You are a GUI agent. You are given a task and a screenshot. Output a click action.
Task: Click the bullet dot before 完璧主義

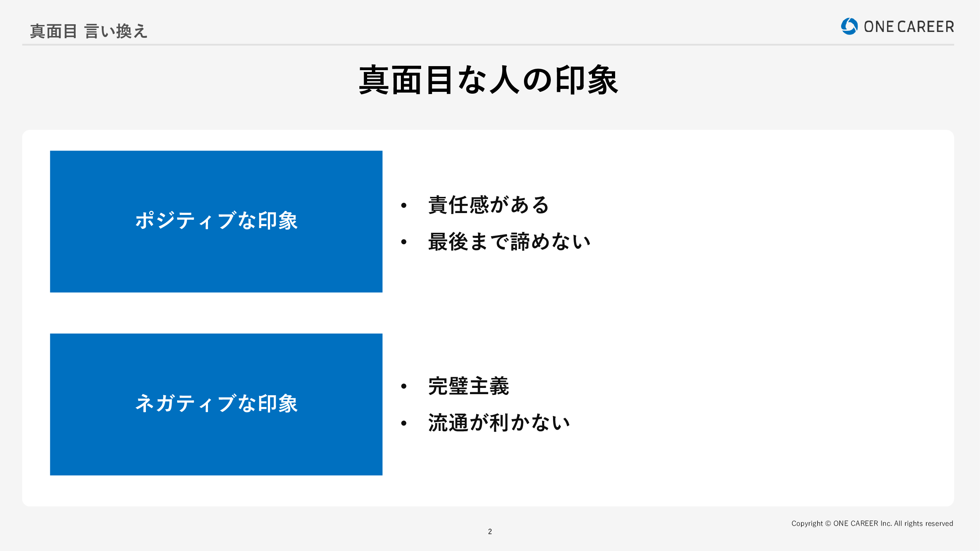pyautogui.click(x=403, y=386)
